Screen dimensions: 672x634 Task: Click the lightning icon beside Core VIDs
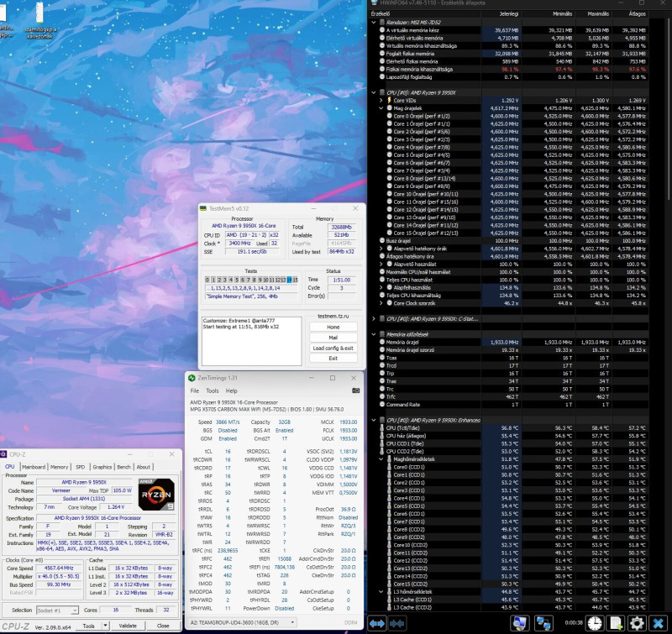coord(389,100)
